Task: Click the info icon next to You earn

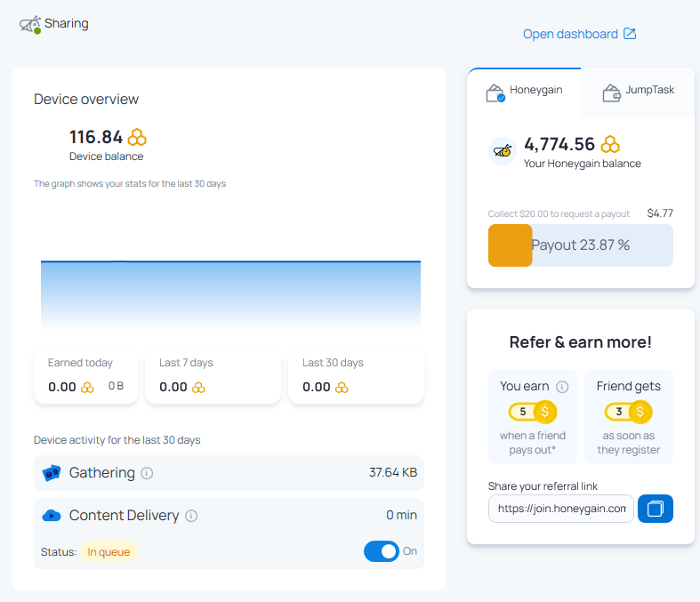Action: click(x=562, y=387)
